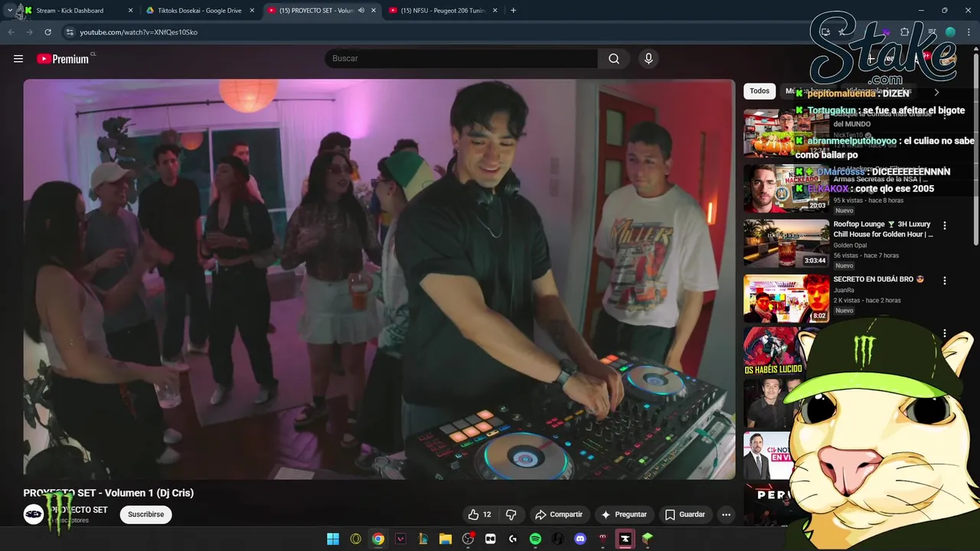Open NSA Hackeado video thumbnail
The width and height of the screenshot is (980, 551).
pyautogui.click(x=786, y=188)
